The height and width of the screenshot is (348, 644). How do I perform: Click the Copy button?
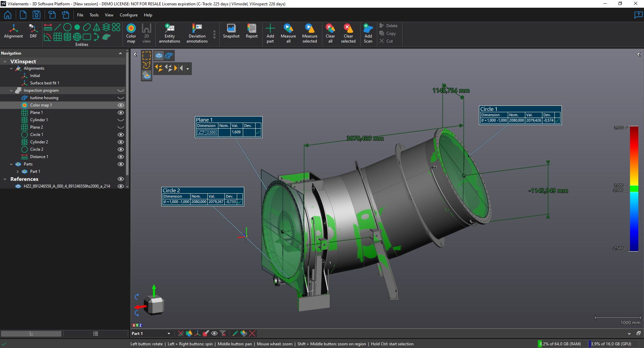(x=388, y=33)
